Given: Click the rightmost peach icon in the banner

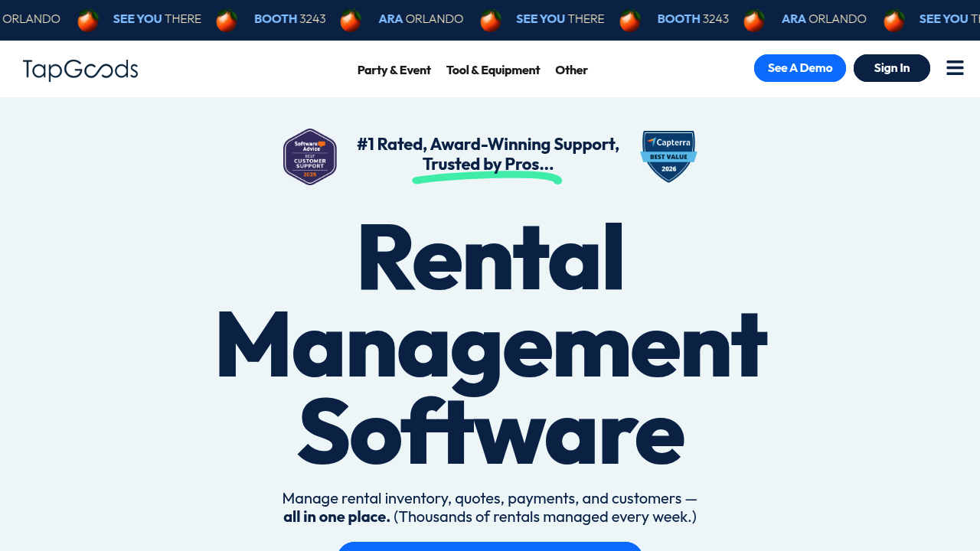Looking at the screenshot, I should (x=893, y=18).
